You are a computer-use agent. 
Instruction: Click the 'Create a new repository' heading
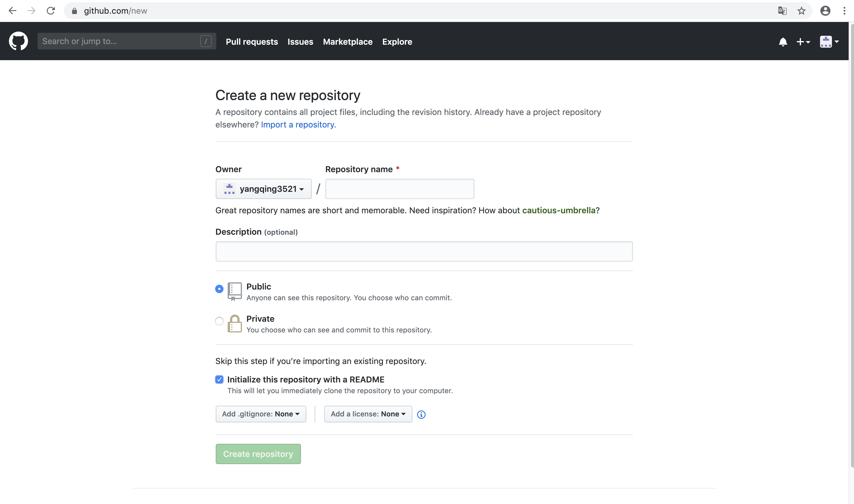(x=288, y=95)
